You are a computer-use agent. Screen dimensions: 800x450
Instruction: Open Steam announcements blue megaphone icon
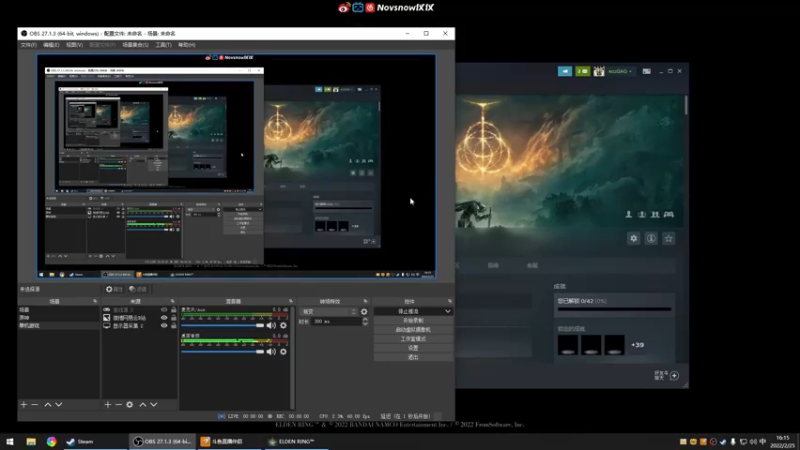click(x=565, y=71)
